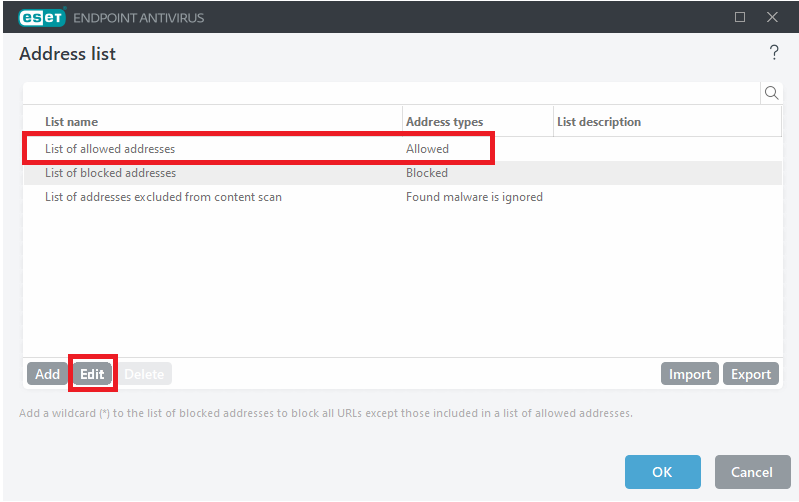
Task: Select List of addresses excluded from content scan
Action: [163, 197]
